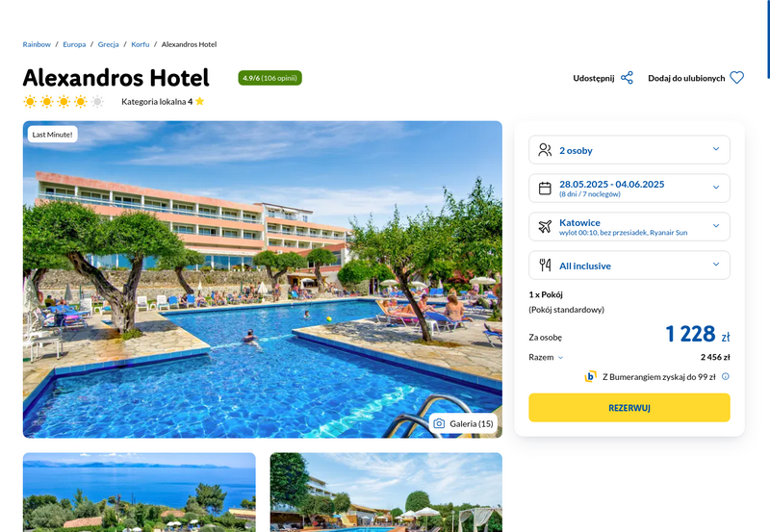Click the share icon next to Udostępnij

click(627, 78)
